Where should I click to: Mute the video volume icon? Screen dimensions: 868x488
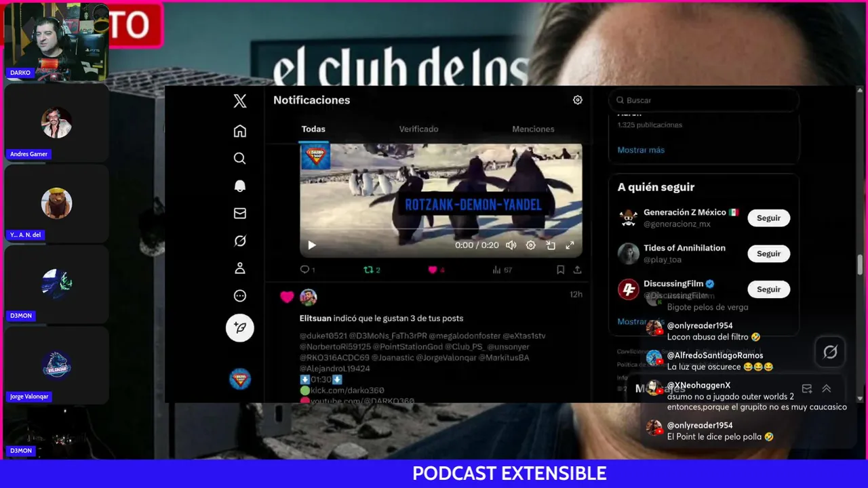(511, 245)
